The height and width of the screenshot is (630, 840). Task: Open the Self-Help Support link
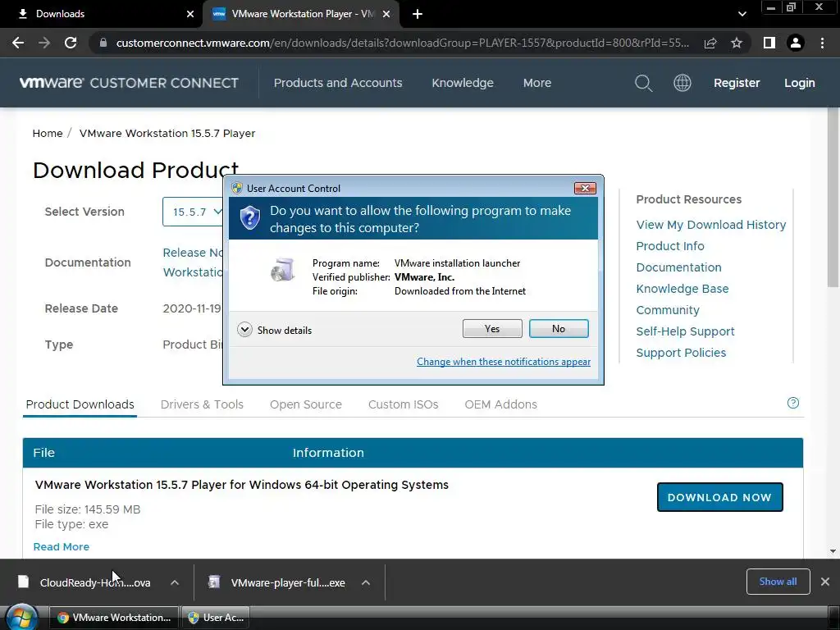(685, 331)
